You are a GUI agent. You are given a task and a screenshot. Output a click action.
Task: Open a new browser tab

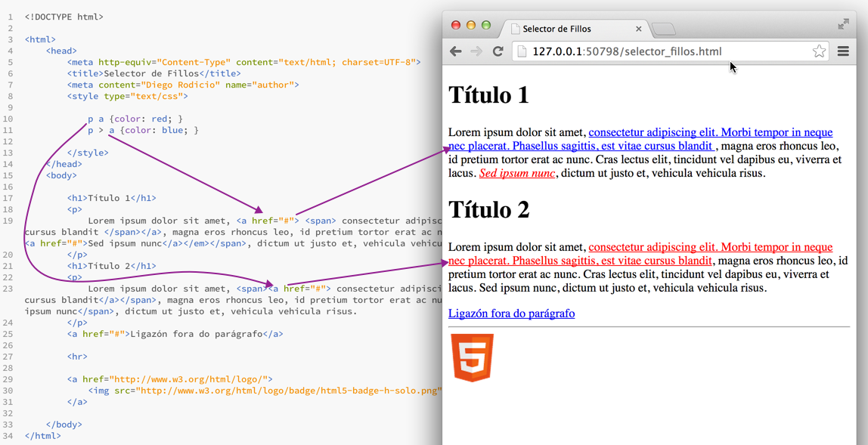(663, 29)
